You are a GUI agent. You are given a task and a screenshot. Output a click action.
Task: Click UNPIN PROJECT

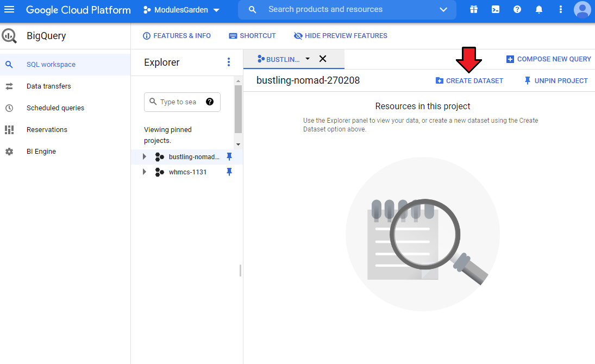(x=556, y=81)
